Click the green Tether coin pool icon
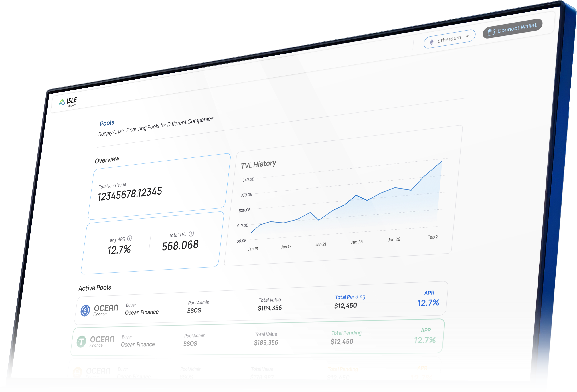 pos(81,342)
